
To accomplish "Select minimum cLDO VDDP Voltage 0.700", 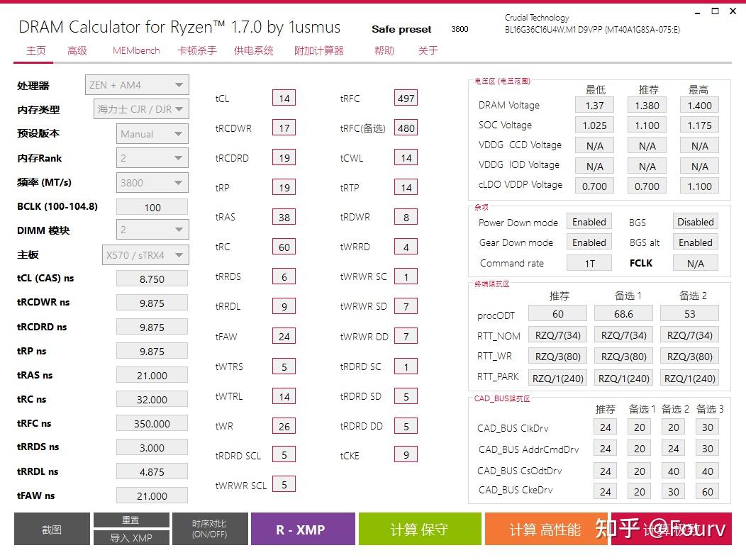I will (x=594, y=186).
